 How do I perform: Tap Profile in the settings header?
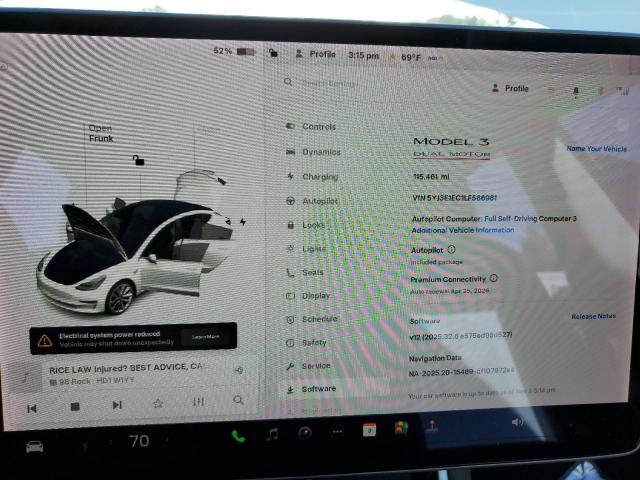tap(510, 88)
